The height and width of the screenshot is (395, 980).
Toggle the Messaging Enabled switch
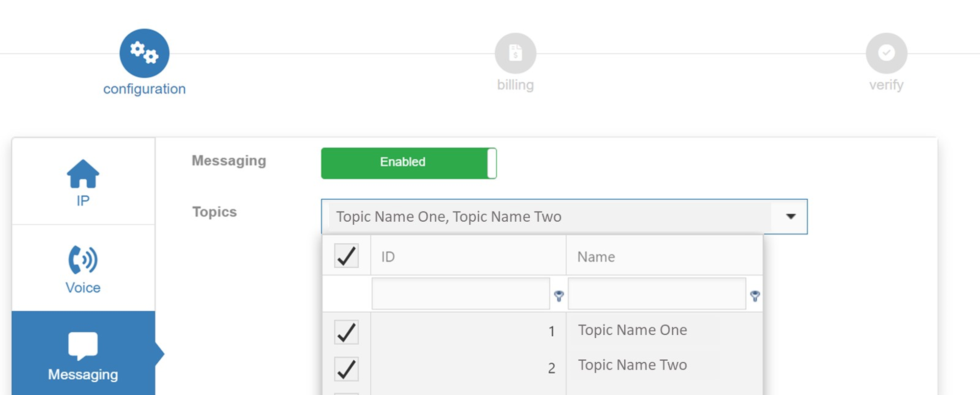coord(409,163)
